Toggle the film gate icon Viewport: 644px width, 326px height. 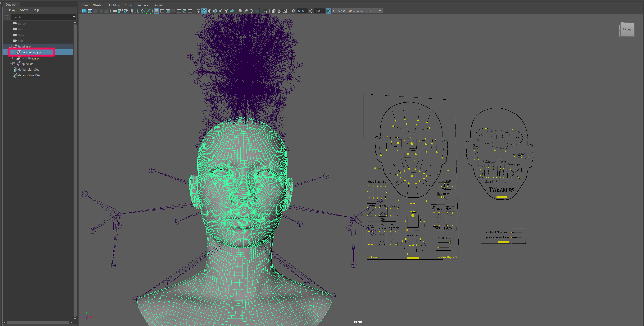coord(162,11)
